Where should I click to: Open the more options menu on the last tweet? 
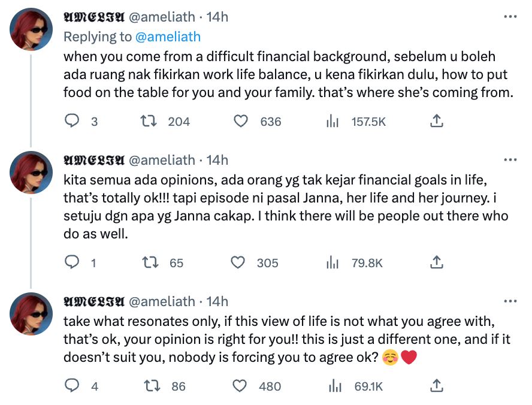pyautogui.click(x=510, y=302)
